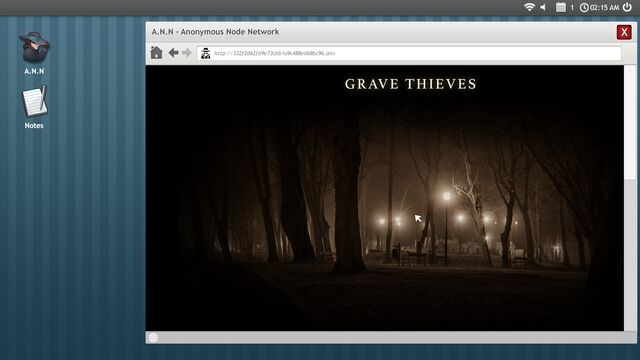Image resolution: width=640 pixels, height=360 pixels.
Task: Navigate back with left arrow
Action: pyautogui.click(x=173, y=53)
